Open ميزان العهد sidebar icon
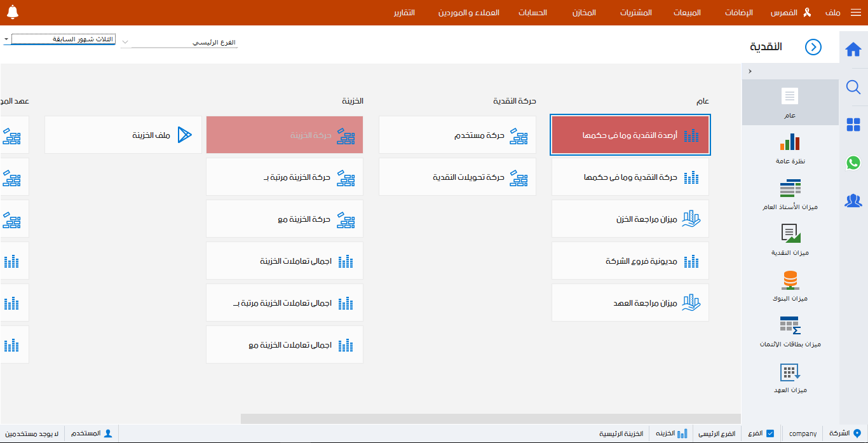Screen dimensions: 868x443 (790, 377)
